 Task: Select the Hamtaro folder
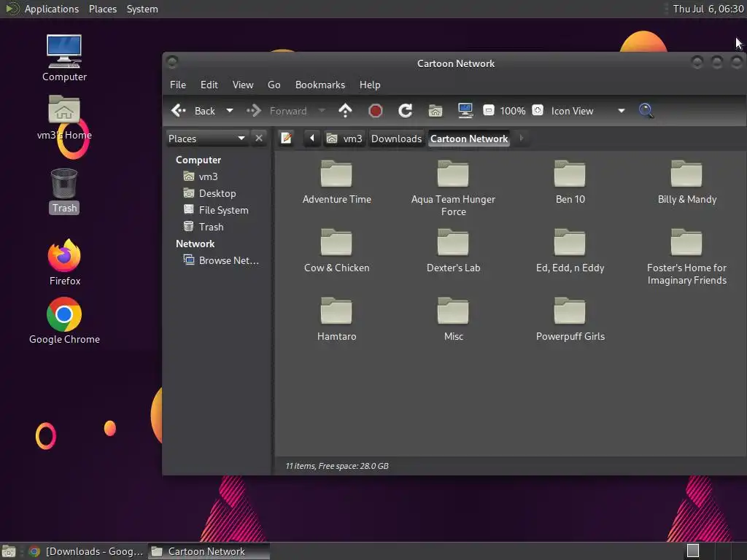tap(336, 320)
